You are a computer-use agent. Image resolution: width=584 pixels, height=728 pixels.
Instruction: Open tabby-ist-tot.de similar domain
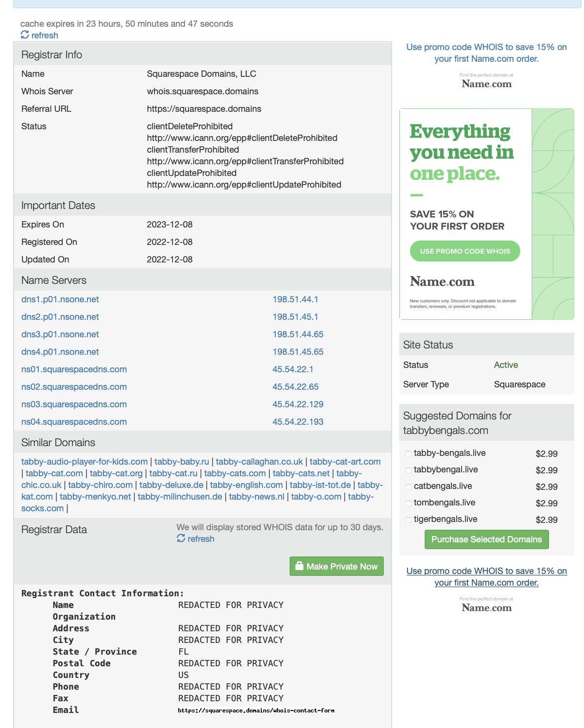point(320,485)
